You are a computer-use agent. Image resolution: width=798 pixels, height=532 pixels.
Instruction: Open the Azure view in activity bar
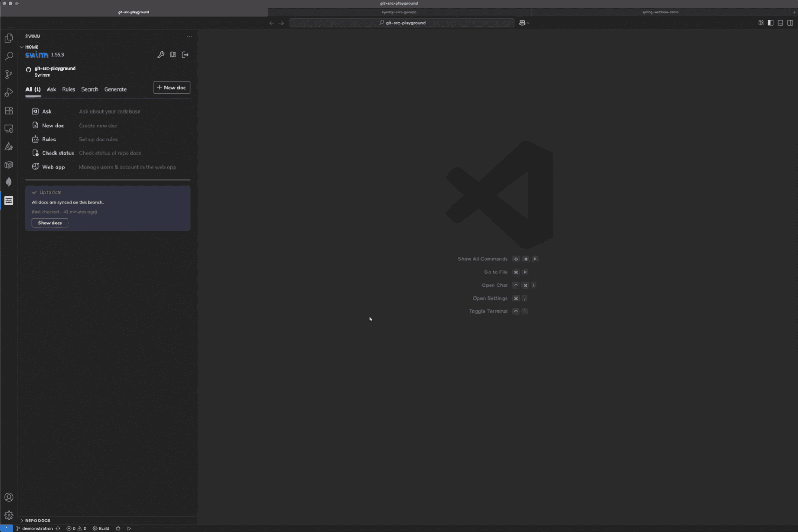(x=9, y=147)
